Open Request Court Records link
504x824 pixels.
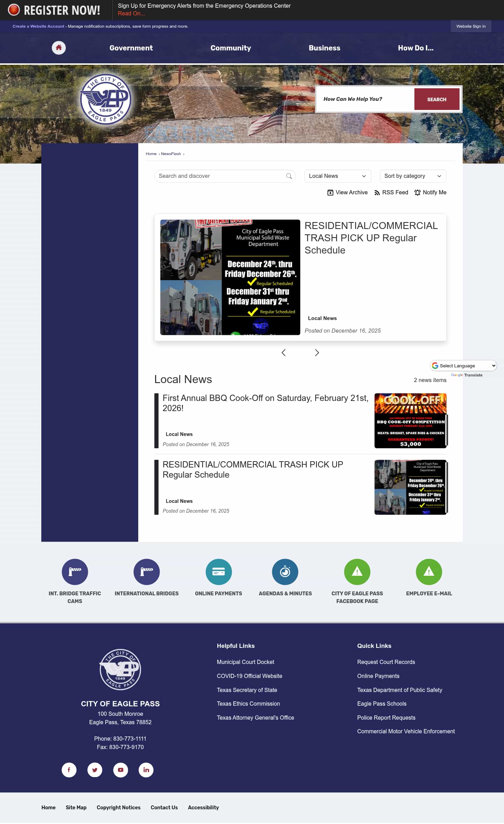pyautogui.click(x=386, y=662)
